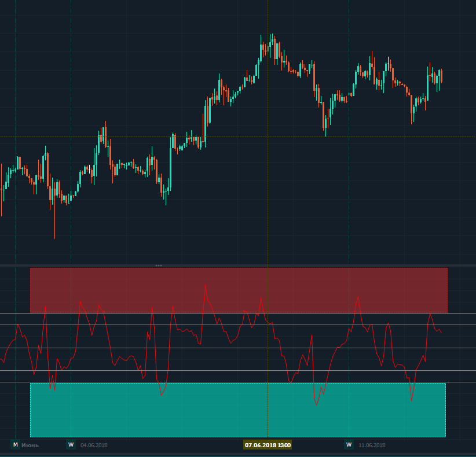Grab the three-dot panel divider handle
Image resolution: width=476 pixels, height=457 pixels.
(x=159, y=266)
